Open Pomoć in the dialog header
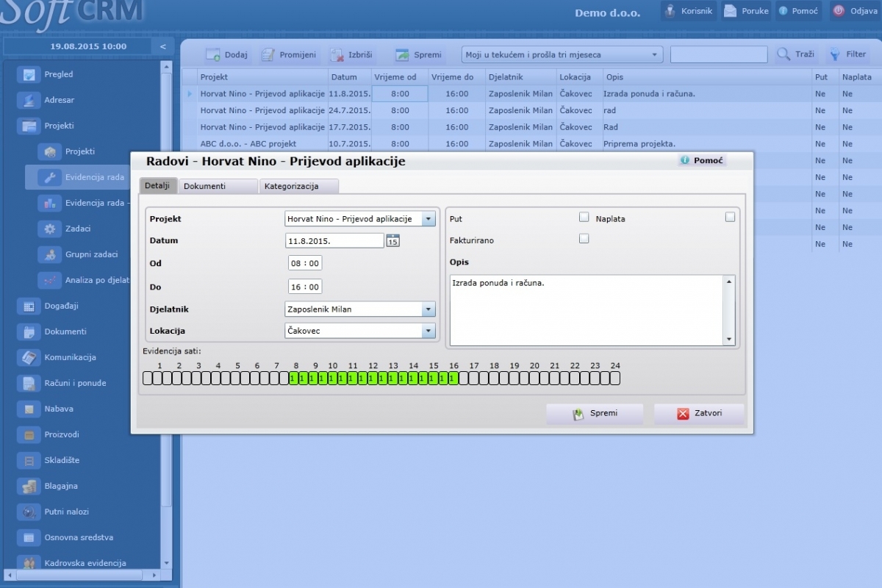Screen dimensions: 882x588 703,160
